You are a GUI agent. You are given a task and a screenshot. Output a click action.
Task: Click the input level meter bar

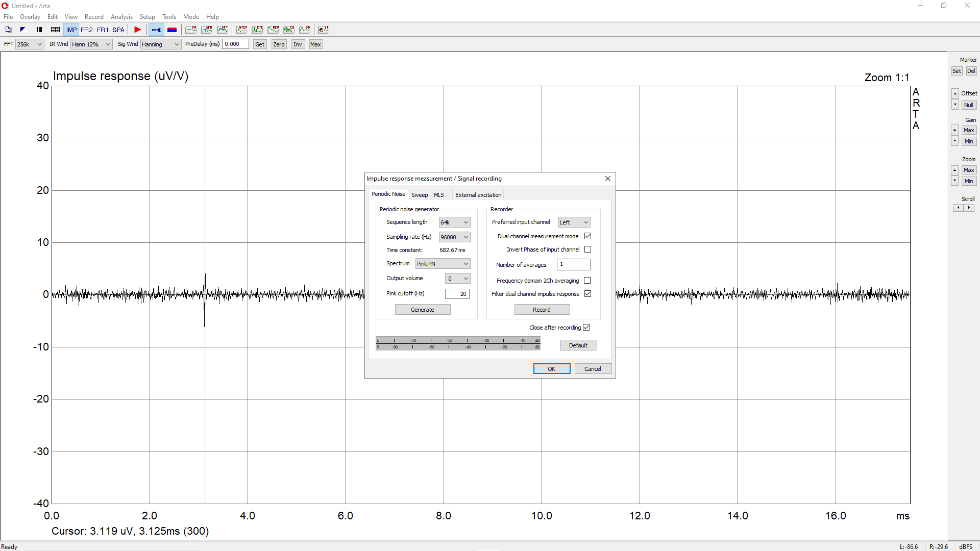click(458, 343)
